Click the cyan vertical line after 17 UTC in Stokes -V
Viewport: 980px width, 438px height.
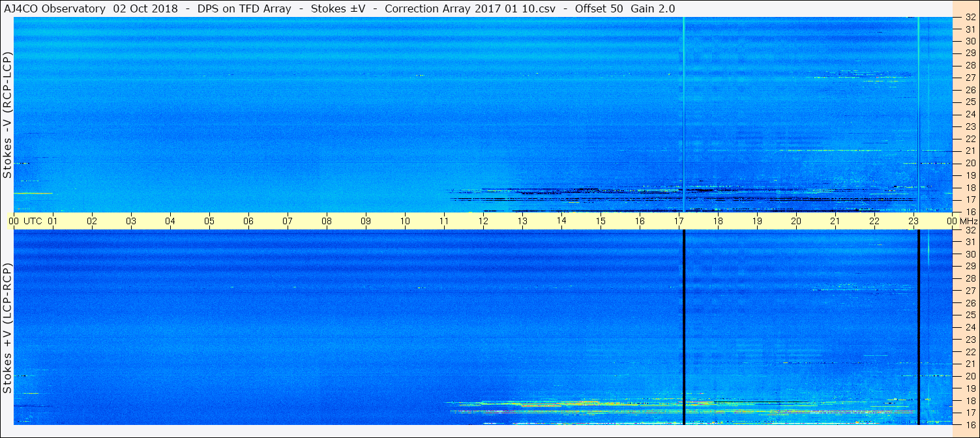click(x=683, y=114)
